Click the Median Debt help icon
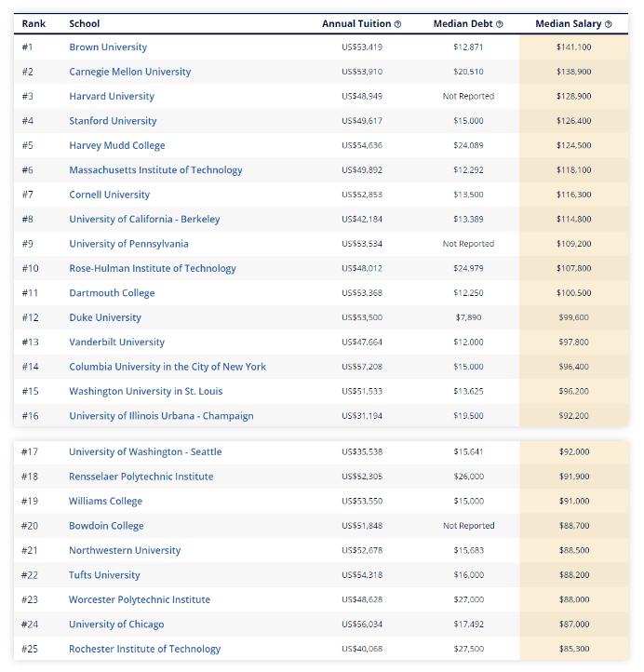Image resolution: width=644 pixels, height=672 pixels. click(x=499, y=24)
